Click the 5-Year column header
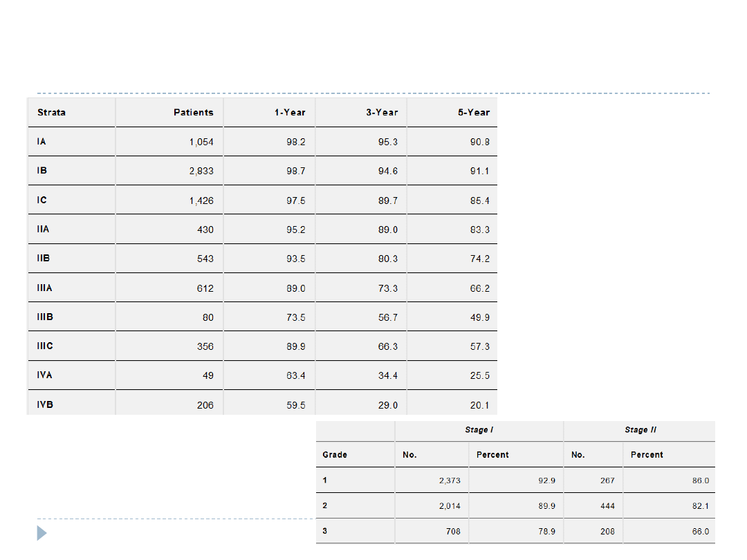The image size is (747, 560). pos(473,112)
